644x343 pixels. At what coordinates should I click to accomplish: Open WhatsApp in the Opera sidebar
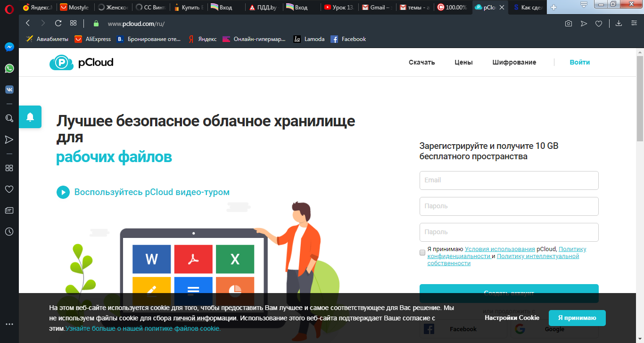(9, 68)
